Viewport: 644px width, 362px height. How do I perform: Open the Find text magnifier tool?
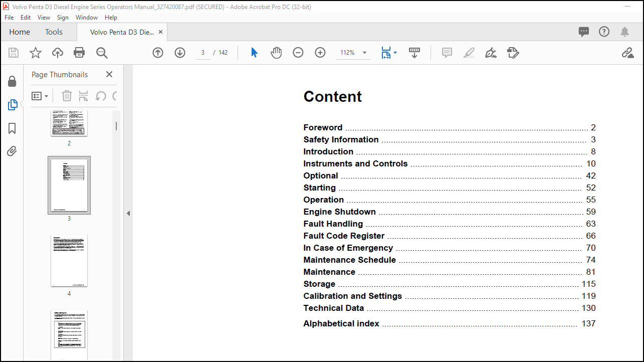[x=102, y=53]
